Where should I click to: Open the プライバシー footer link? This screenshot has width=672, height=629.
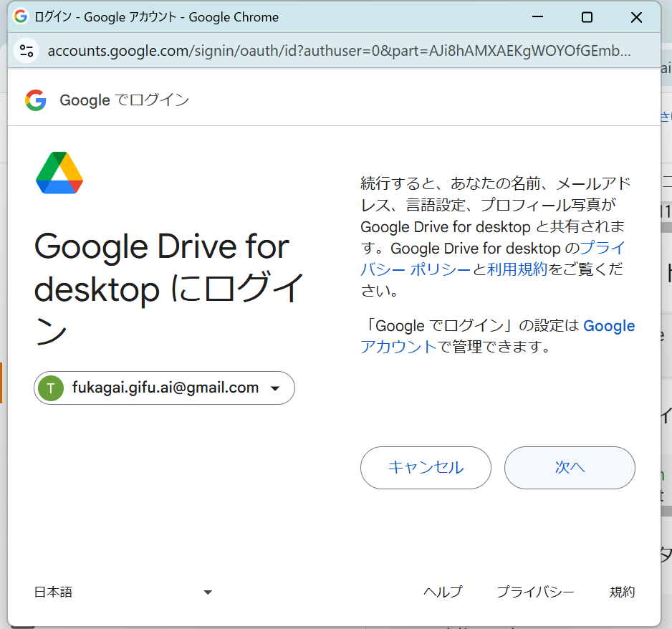[536, 592]
